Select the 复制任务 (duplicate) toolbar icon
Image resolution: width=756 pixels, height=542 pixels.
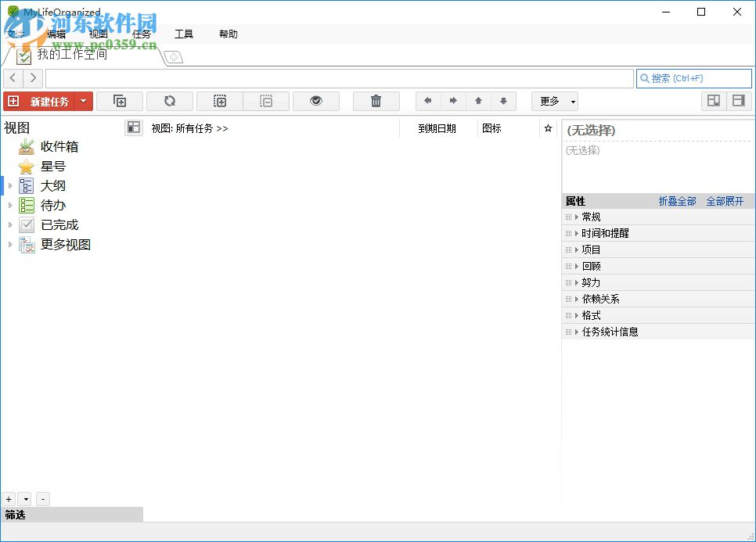[120, 101]
